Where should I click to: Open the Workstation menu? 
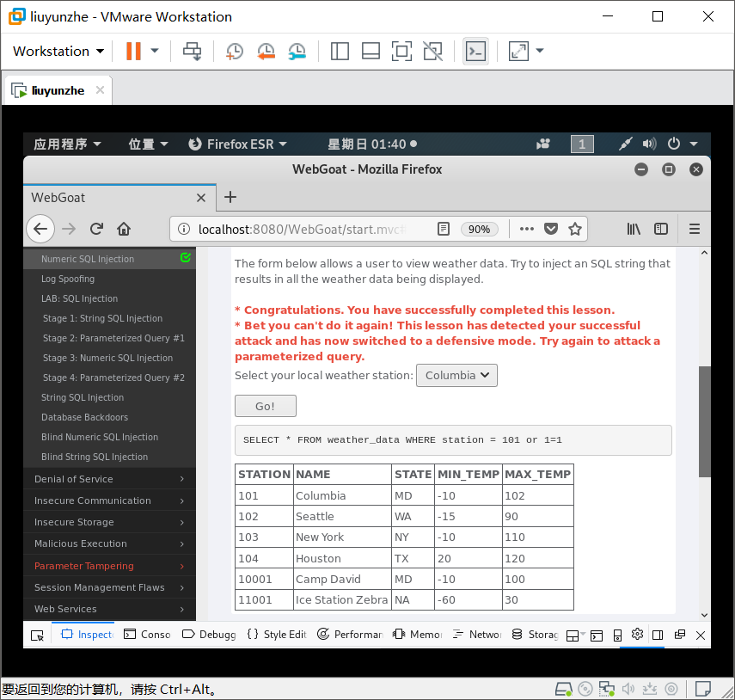(x=58, y=51)
